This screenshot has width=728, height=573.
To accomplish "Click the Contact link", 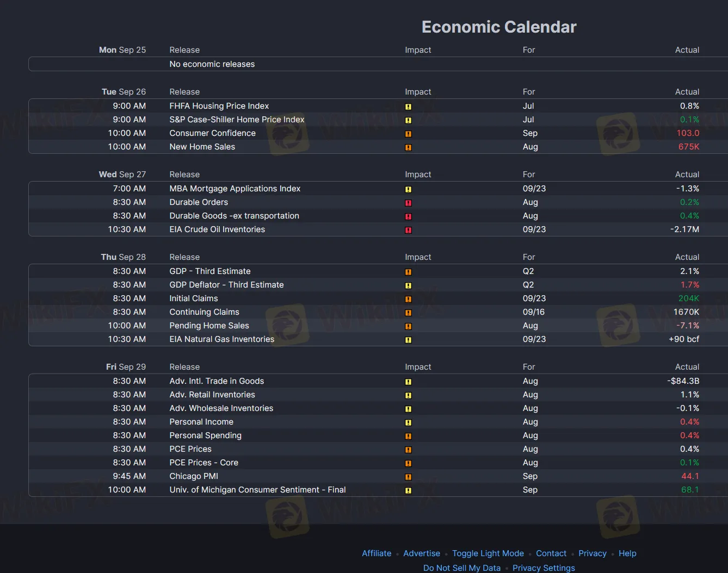I will (551, 553).
